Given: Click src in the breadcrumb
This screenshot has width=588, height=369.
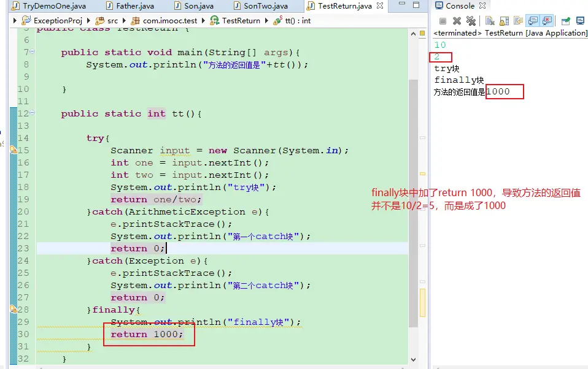Looking at the screenshot, I should coord(107,21).
